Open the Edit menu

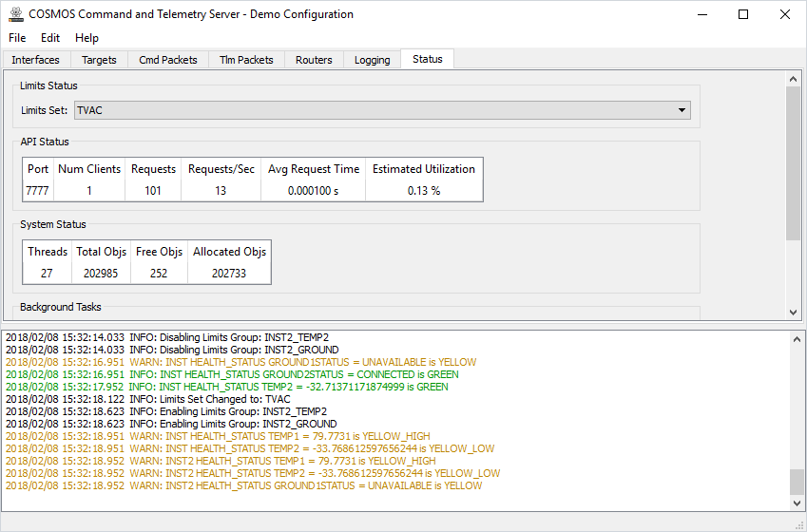[x=50, y=38]
